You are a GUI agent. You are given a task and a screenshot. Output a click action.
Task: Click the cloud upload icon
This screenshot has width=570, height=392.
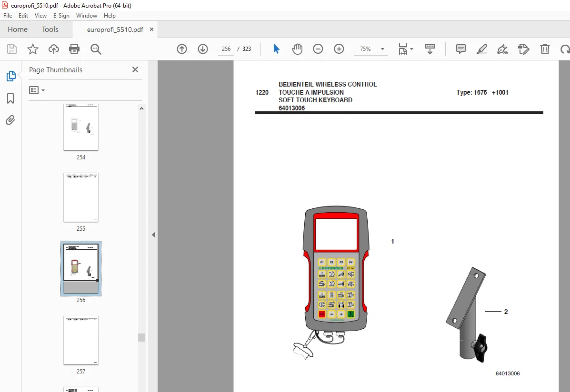point(54,49)
